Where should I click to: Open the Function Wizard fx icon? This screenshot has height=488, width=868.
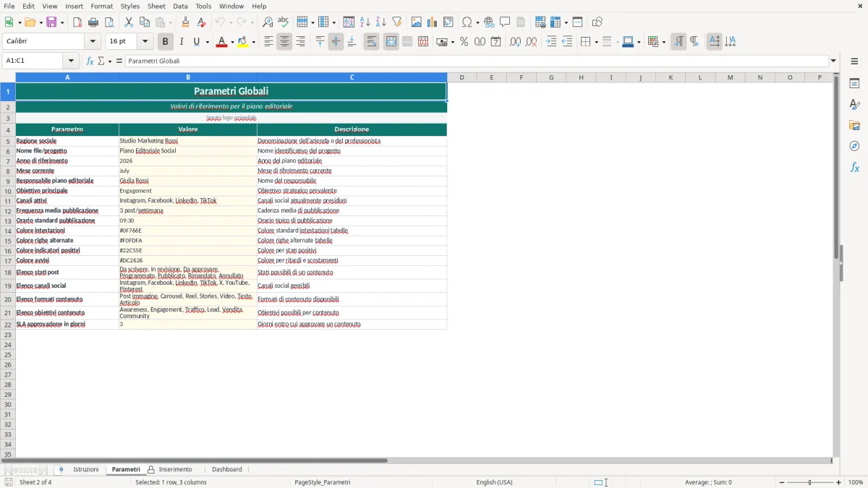[90, 61]
